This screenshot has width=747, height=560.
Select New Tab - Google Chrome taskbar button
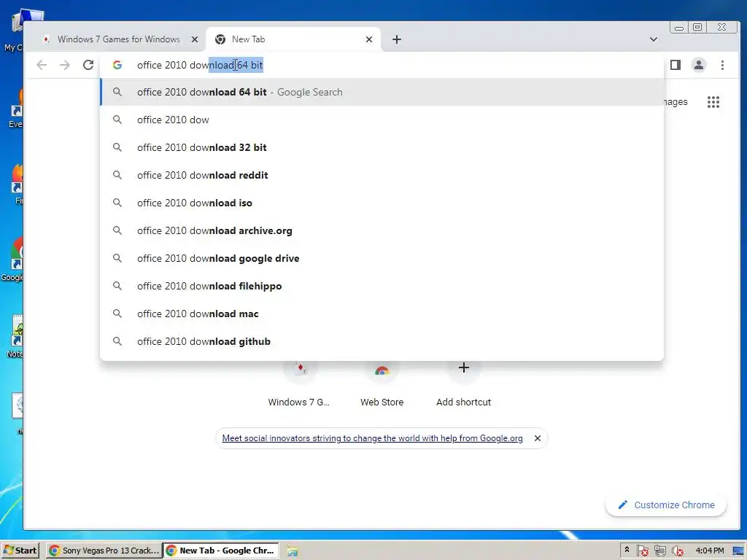(221, 551)
